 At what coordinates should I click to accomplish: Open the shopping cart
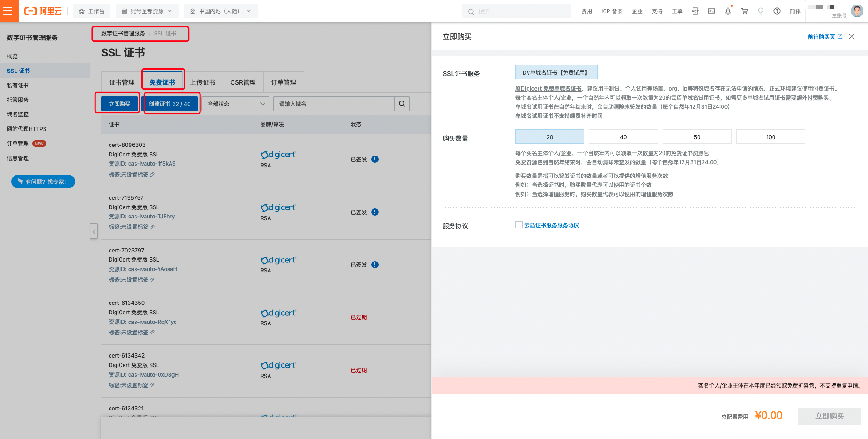point(744,11)
